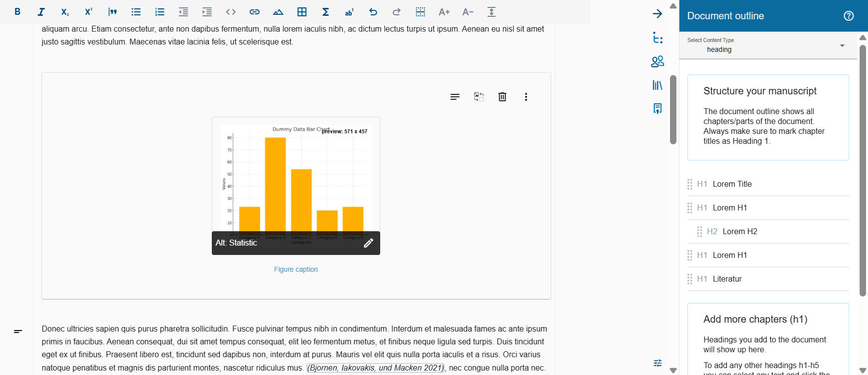The width and height of the screenshot is (868, 375).
Task: Jump to Lorem H2 in the outline
Action: point(740,232)
